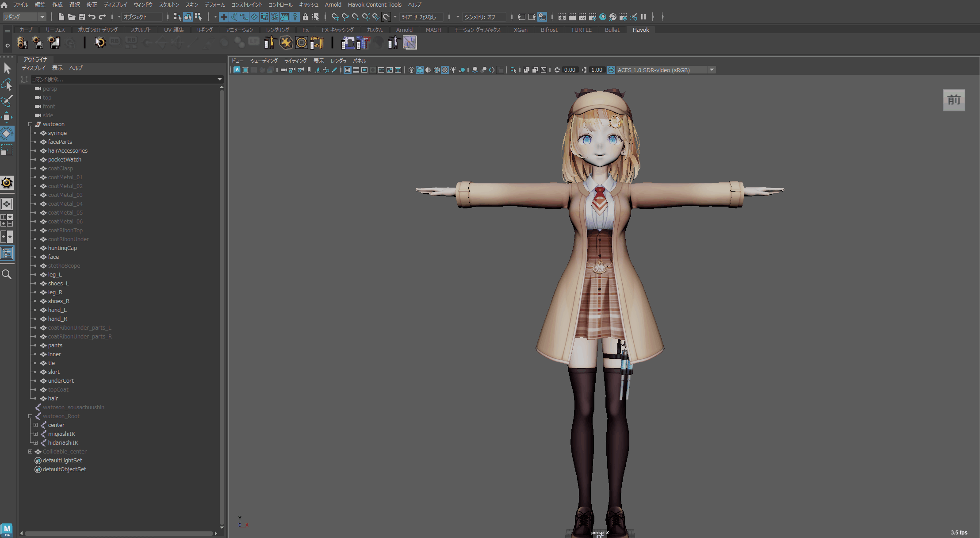
Task: Toggle smooth shade all in the panel toolbar
Action: (420, 70)
